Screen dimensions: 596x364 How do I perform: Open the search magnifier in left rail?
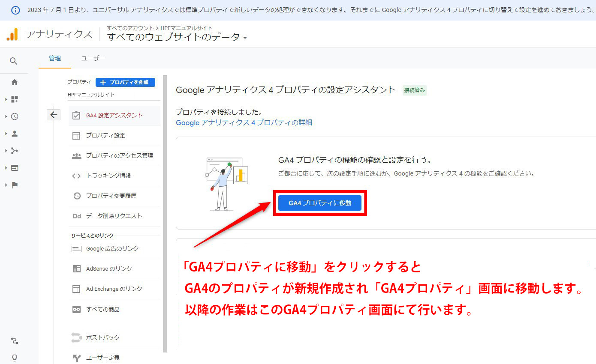point(14,61)
